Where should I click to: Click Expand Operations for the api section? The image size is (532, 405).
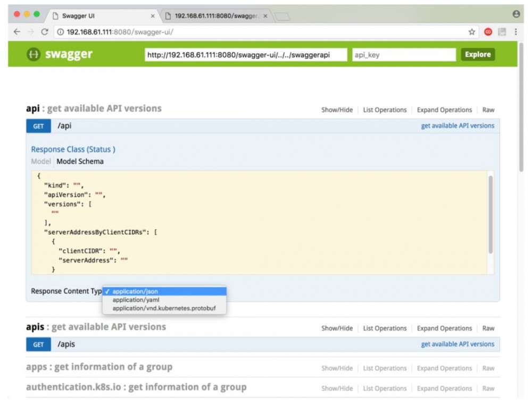pos(444,110)
